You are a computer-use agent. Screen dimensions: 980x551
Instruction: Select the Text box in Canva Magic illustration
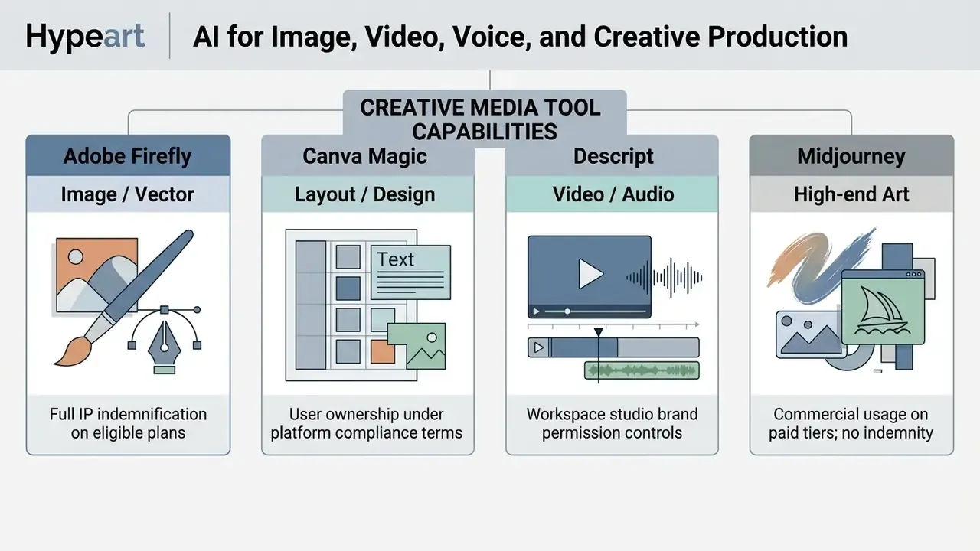(x=410, y=272)
